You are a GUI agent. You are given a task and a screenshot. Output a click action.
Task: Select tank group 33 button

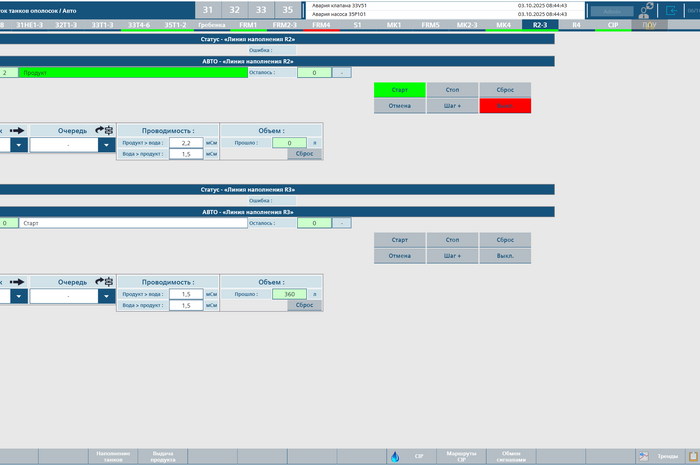pos(260,9)
